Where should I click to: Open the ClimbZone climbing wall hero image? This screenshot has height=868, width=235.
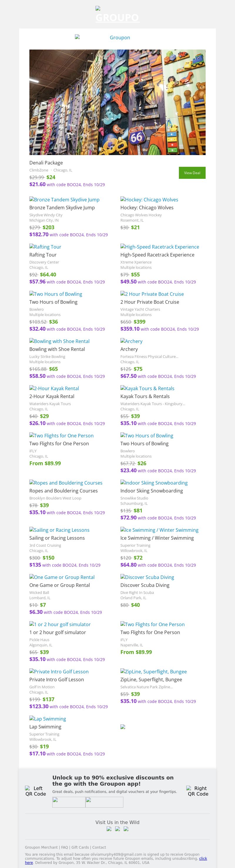click(117, 102)
